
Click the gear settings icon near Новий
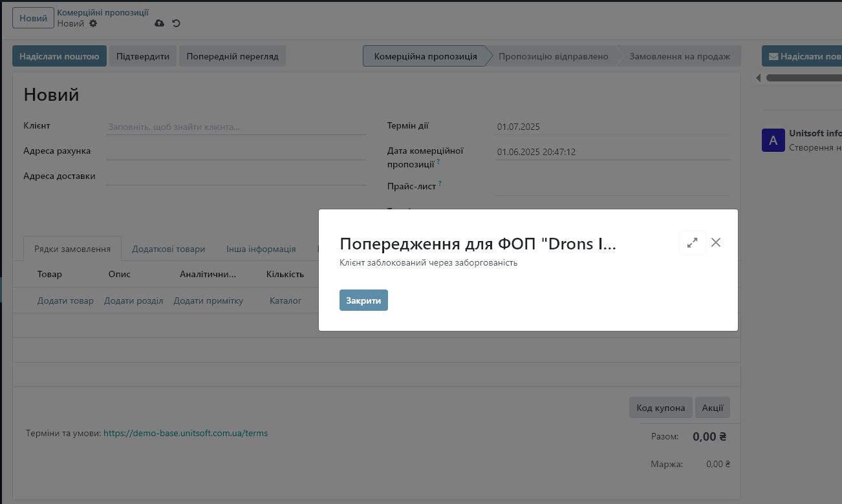pyautogui.click(x=93, y=23)
